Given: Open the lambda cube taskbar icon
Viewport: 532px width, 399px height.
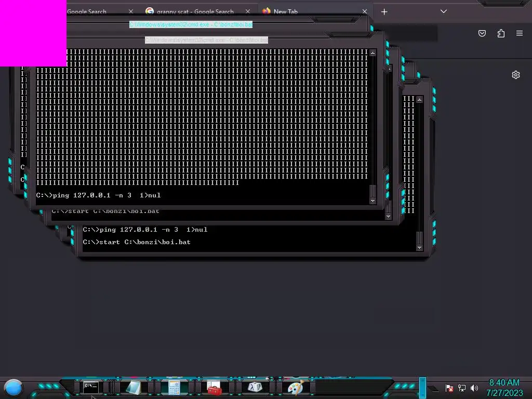Looking at the screenshot, I should click(255, 387).
